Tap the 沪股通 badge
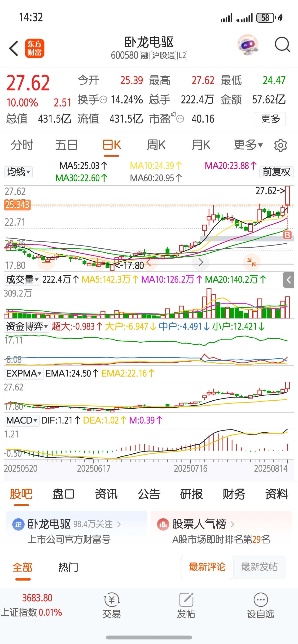 pyautogui.click(x=163, y=55)
